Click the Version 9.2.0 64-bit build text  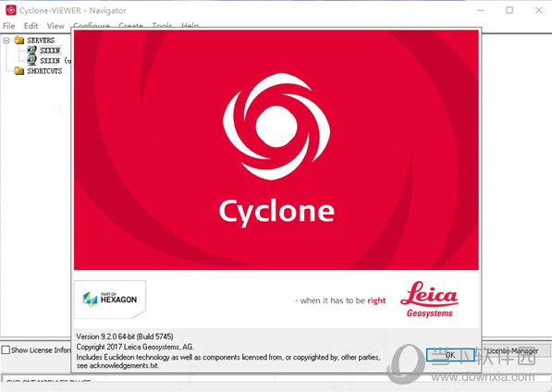[x=125, y=337]
